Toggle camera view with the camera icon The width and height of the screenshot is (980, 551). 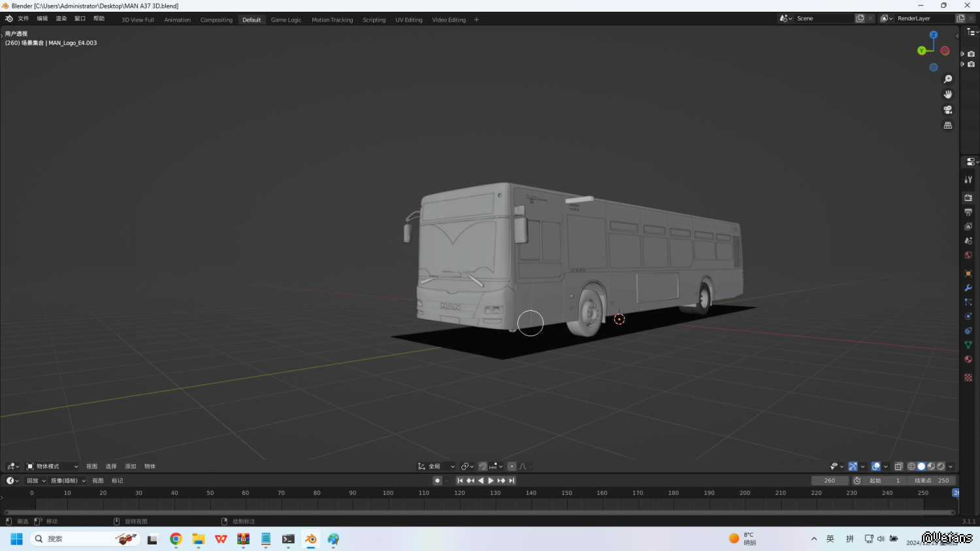pos(948,110)
